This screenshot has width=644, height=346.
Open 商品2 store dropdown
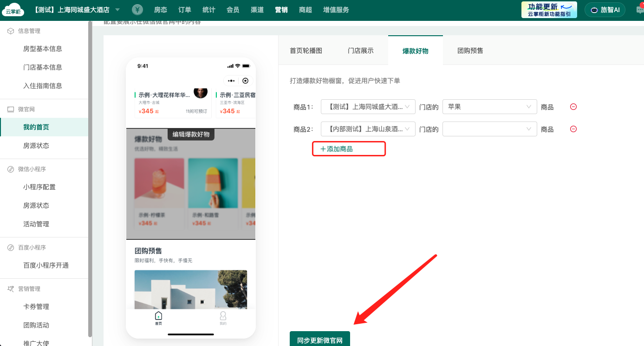368,129
